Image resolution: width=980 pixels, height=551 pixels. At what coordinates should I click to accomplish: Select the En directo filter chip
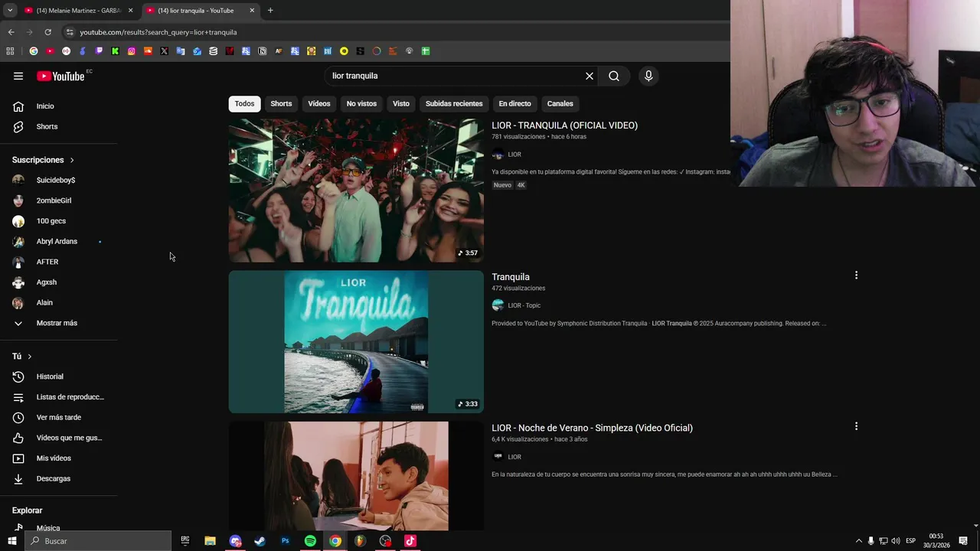tap(514, 103)
